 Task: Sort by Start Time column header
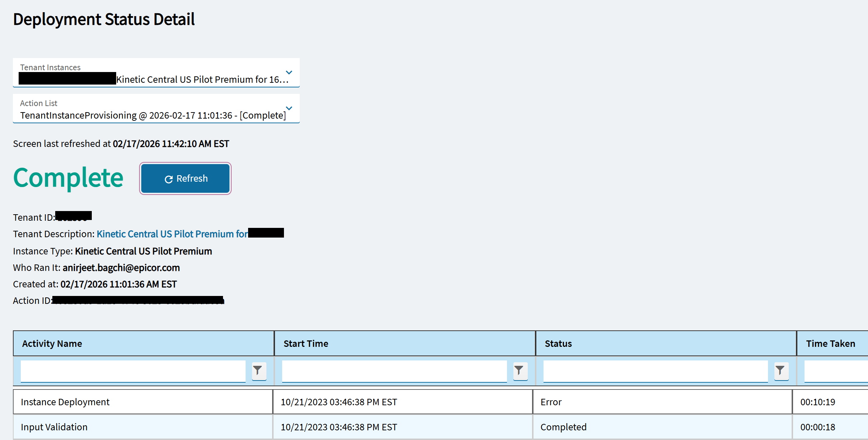[306, 344]
